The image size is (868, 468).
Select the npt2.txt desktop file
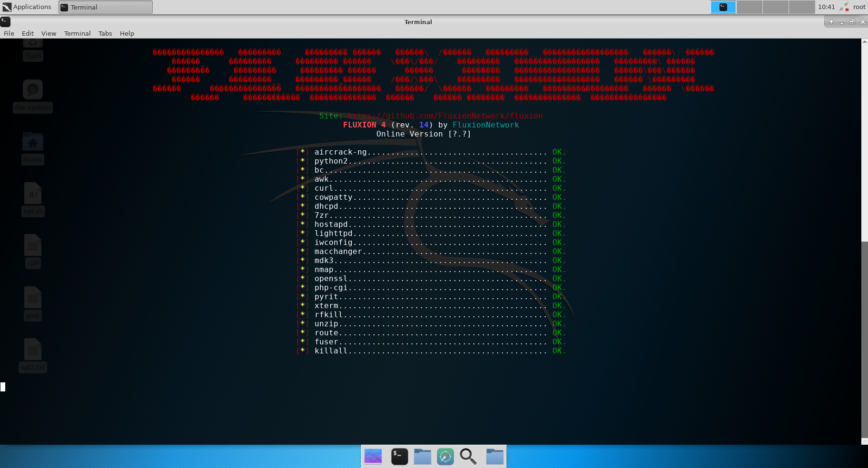[33, 356]
